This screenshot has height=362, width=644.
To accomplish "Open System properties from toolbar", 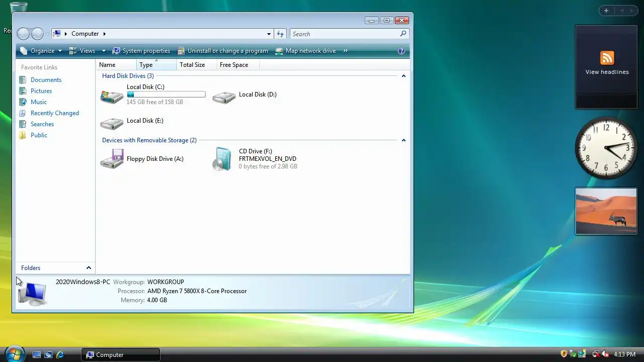I will tap(141, 51).
